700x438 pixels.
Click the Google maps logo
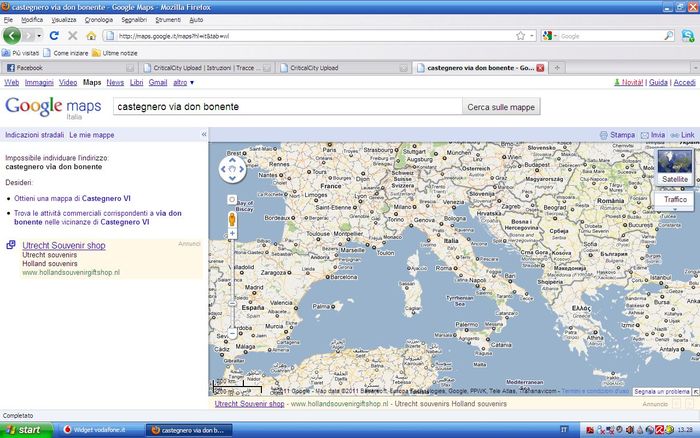53,107
